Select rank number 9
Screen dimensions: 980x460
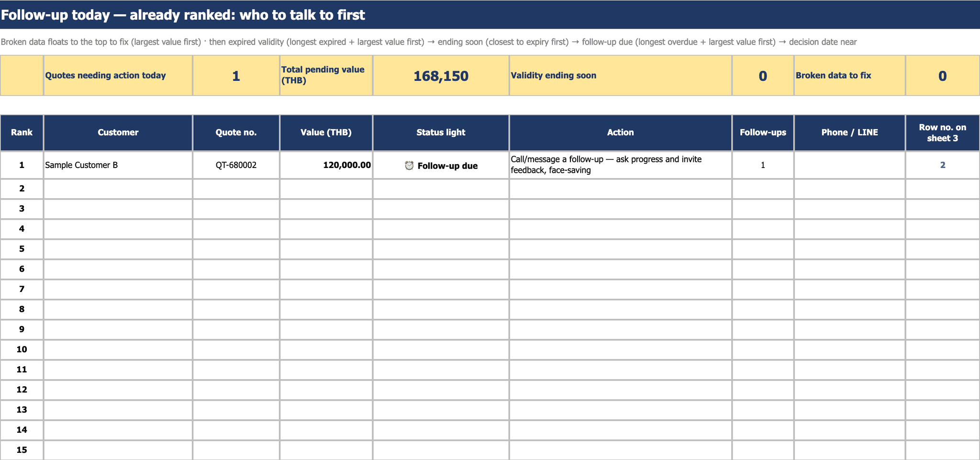[22, 329]
